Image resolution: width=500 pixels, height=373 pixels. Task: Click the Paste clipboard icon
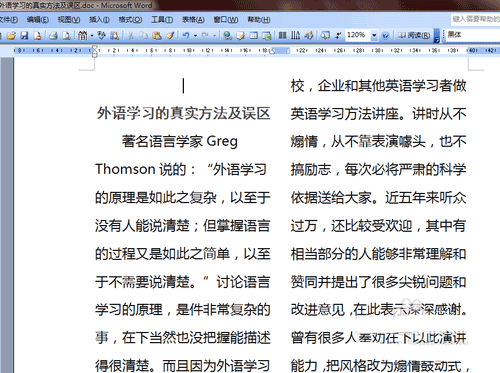click(x=157, y=35)
